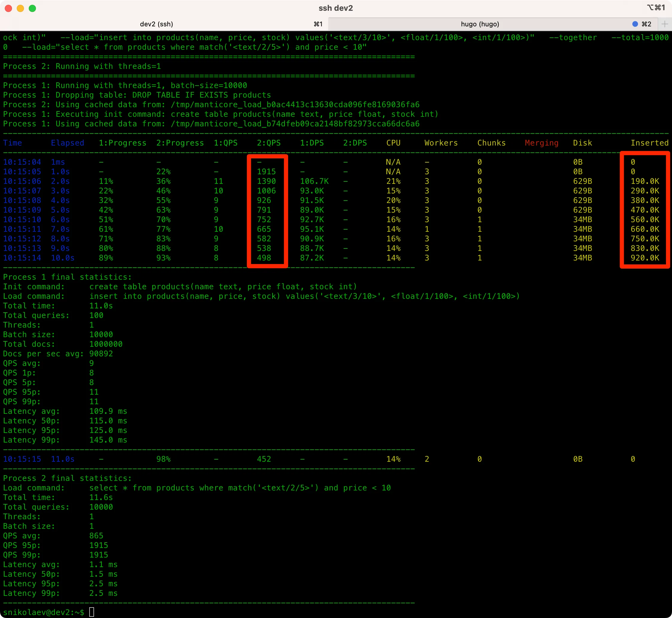Click the 'Process 1 final statistics:' line
The image size is (672, 618).
(x=67, y=277)
